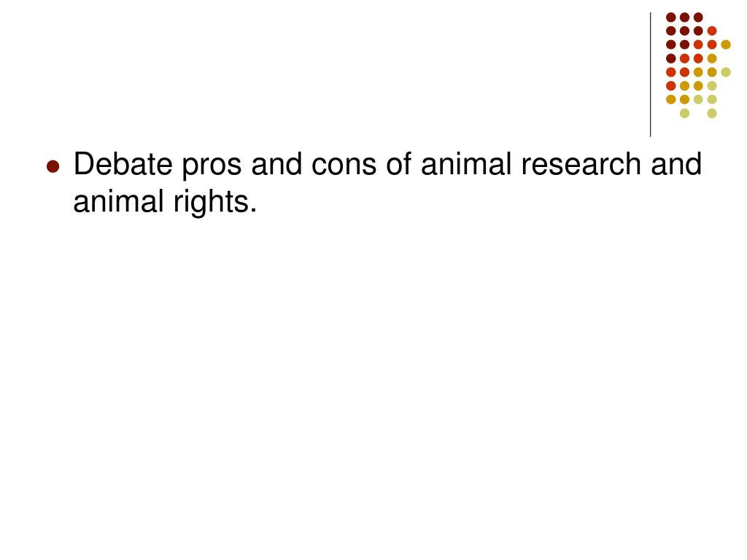Click the dark red bullet point marker
Image resolution: width=747 pixels, height=560 pixels.
[53, 167]
